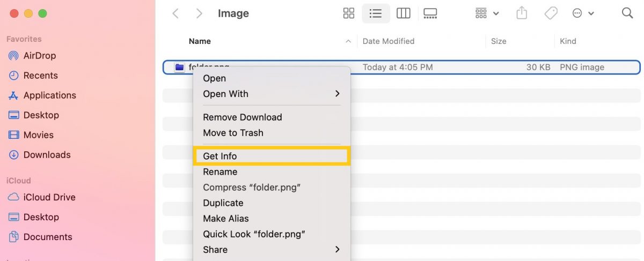Viewport: 644px width, 261px height.
Task: Switch to gallery view
Action: (x=430, y=13)
